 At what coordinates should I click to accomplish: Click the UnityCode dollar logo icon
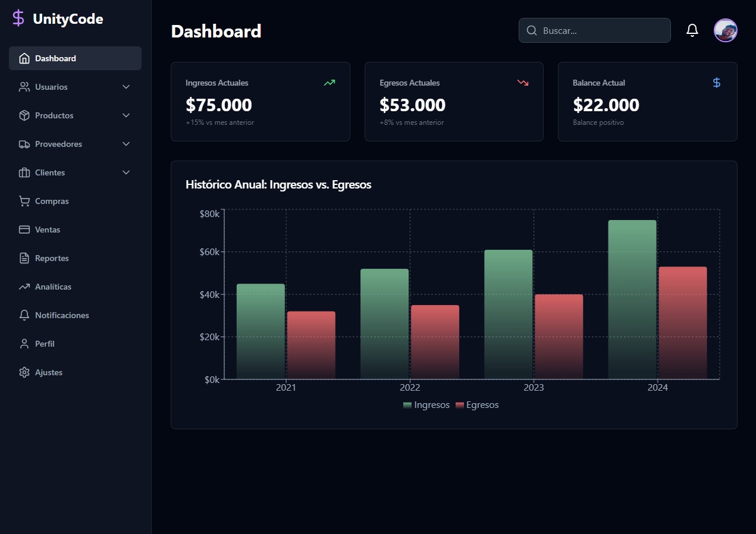point(18,18)
